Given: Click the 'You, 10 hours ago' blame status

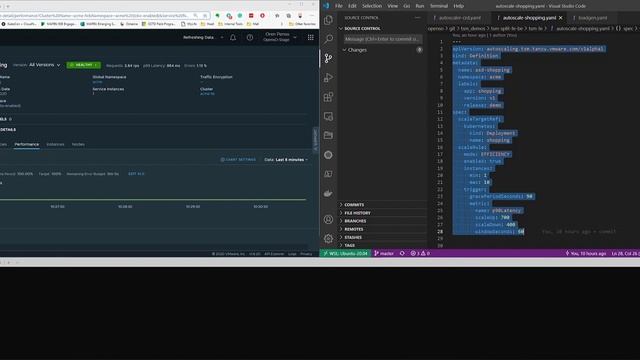Looking at the screenshot, I should [x=585, y=253].
